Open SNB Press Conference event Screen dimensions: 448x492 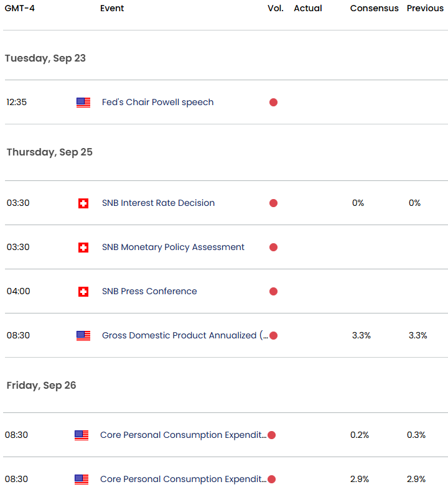[x=149, y=292]
